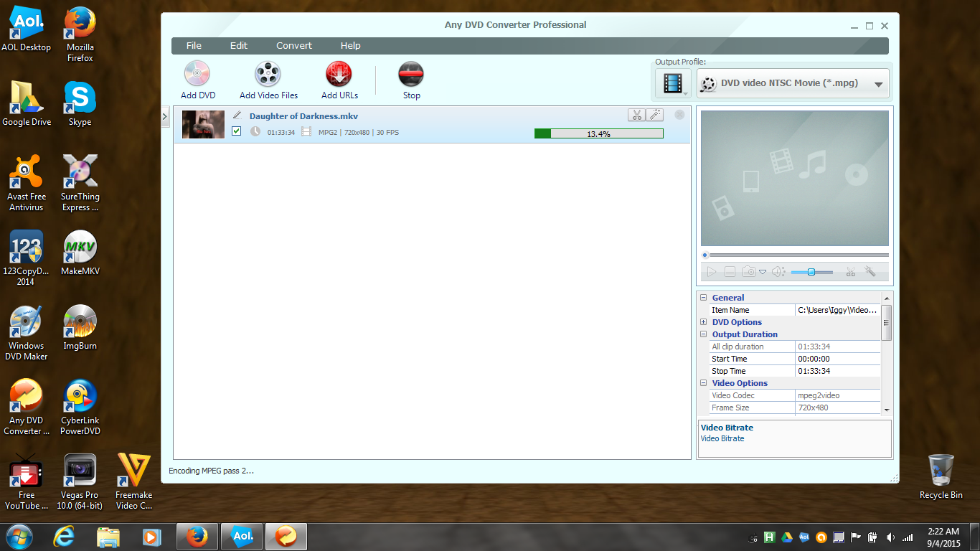The height and width of the screenshot is (551, 980).
Task: Click the preview Play button
Action: (712, 272)
